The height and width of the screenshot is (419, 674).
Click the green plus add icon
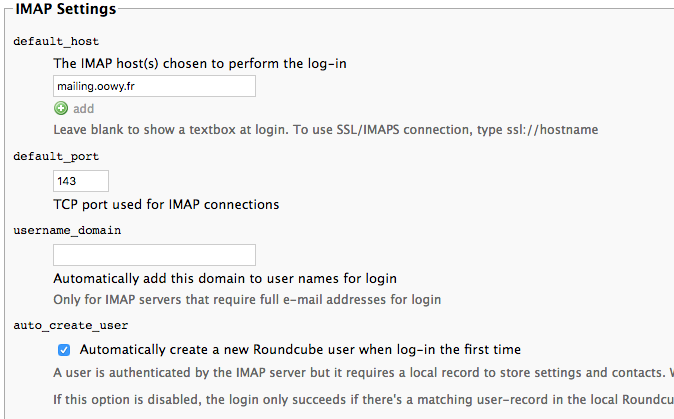click(60, 108)
